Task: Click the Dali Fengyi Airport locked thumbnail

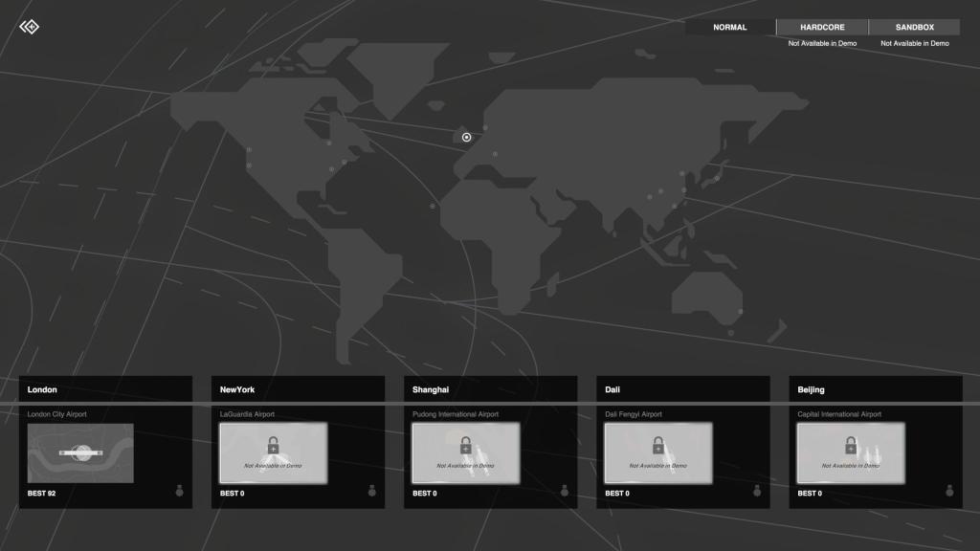Action: coord(658,453)
